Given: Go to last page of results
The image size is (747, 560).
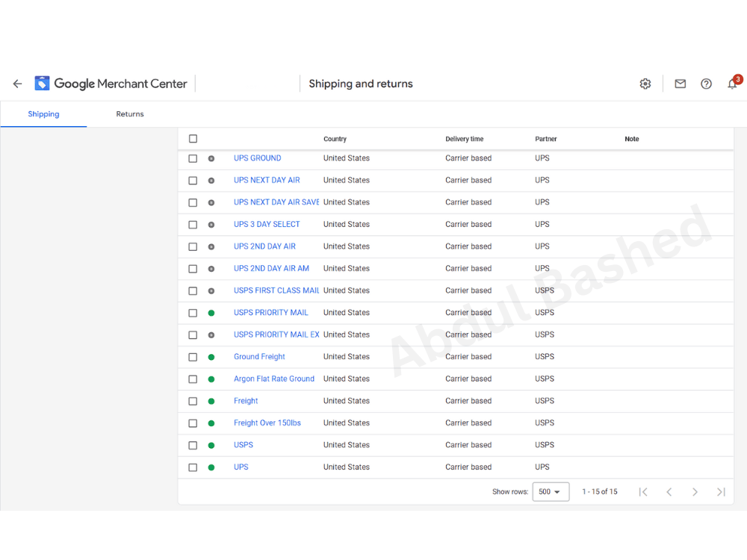Looking at the screenshot, I should (721, 492).
